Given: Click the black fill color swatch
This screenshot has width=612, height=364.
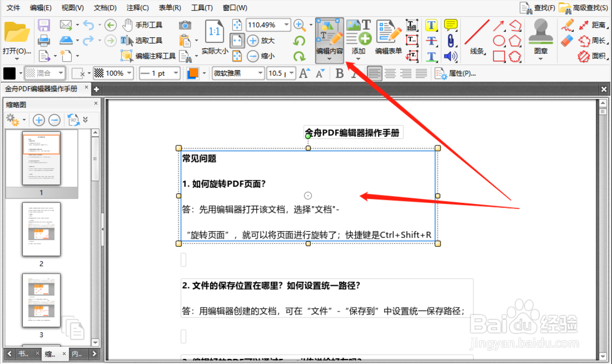Looking at the screenshot, I should pyautogui.click(x=10, y=74).
